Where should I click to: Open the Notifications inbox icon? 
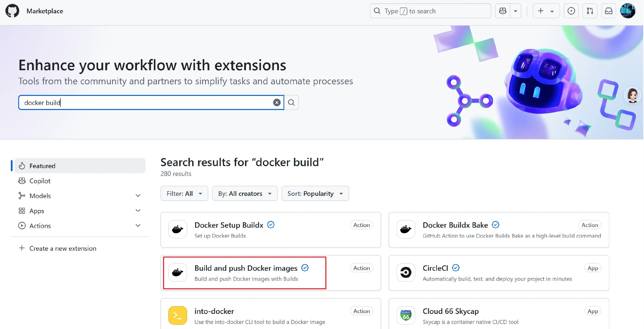click(x=609, y=11)
